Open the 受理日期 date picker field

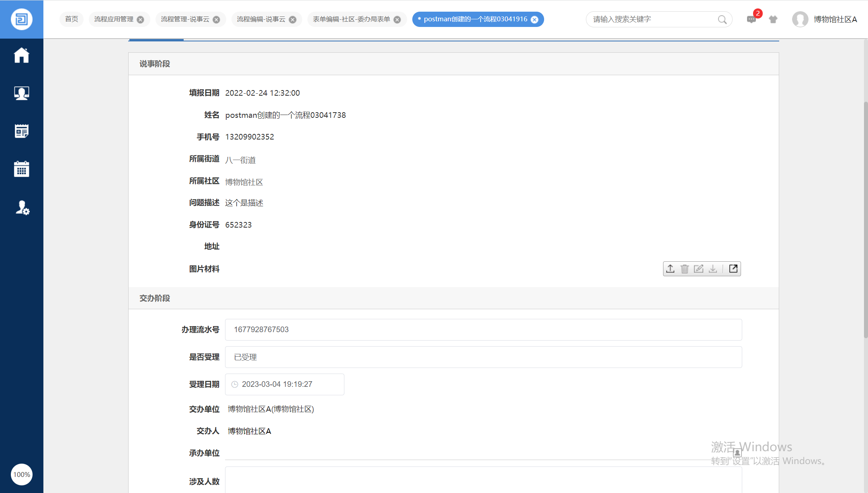coord(285,384)
